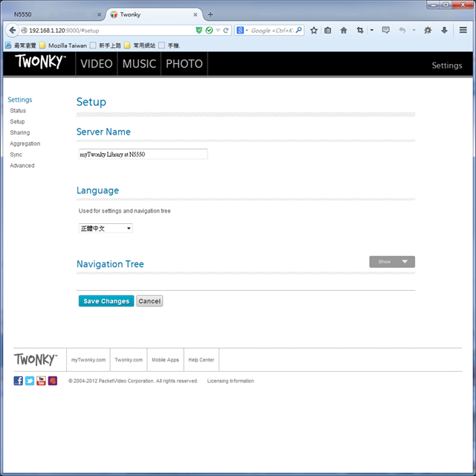Close the N5550 tab

pyautogui.click(x=99, y=15)
